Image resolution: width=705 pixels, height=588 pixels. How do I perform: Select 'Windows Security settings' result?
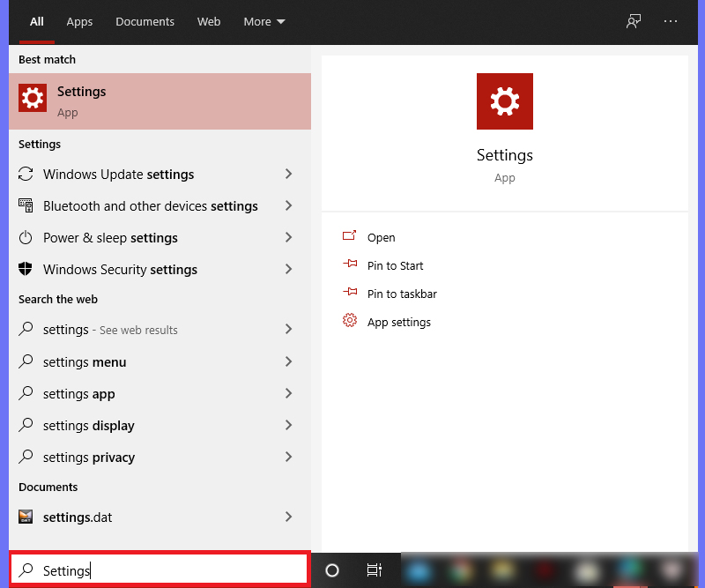[120, 270]
